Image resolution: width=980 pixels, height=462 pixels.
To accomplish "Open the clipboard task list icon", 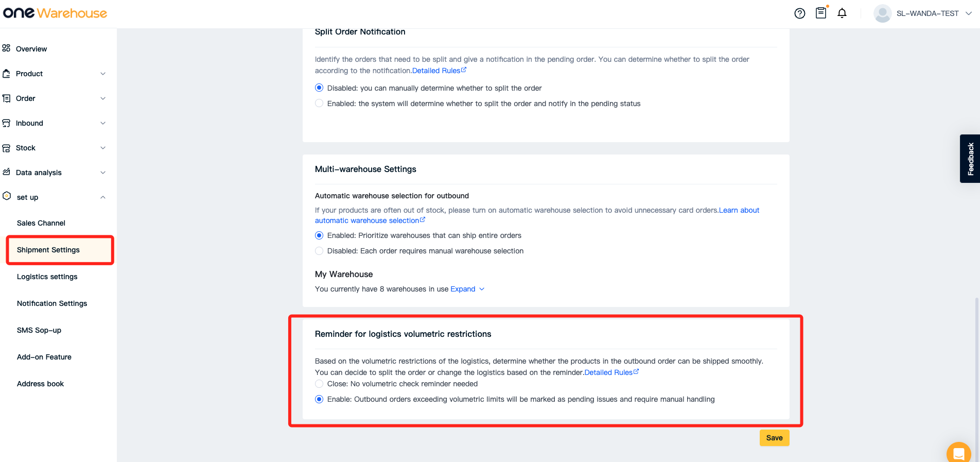I will tap(821, 13).
